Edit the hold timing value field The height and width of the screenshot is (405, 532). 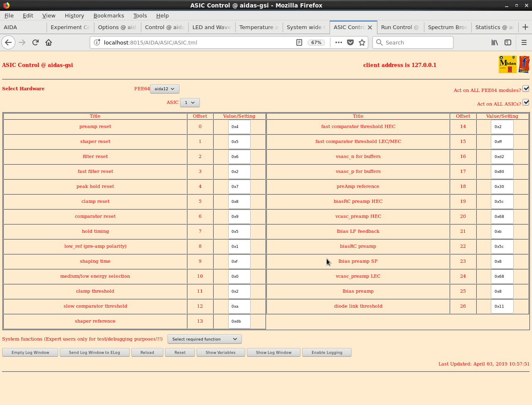coord(239,232)
